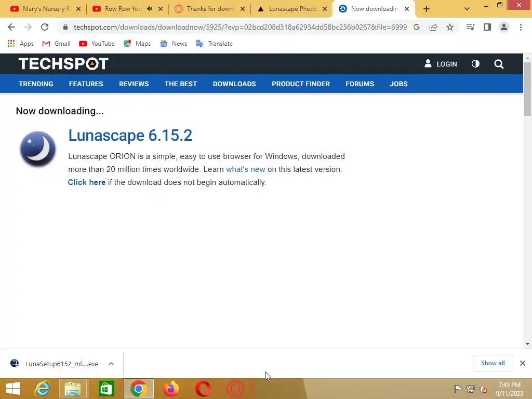
Task: Click the Lunascape moon logo
Action: [37, 149]
